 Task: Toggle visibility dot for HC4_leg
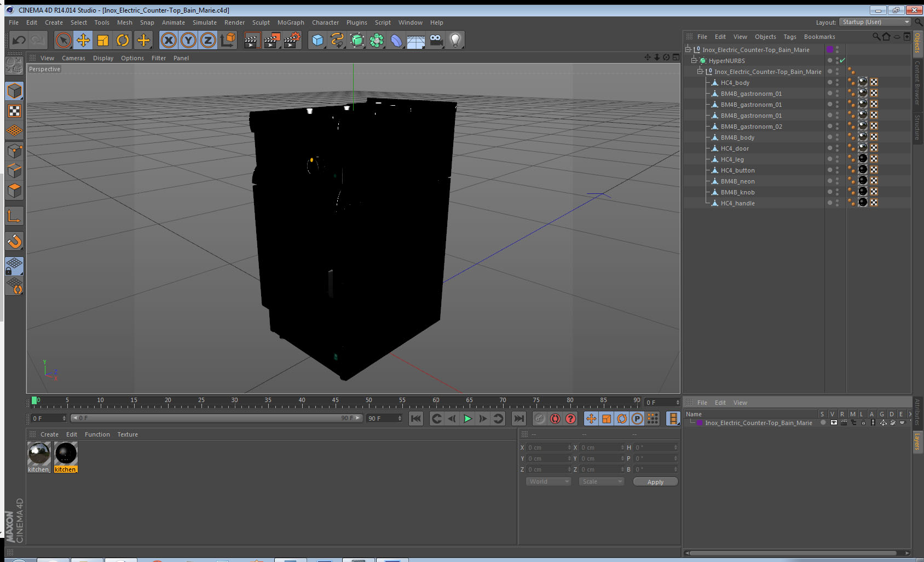point(830,159)
